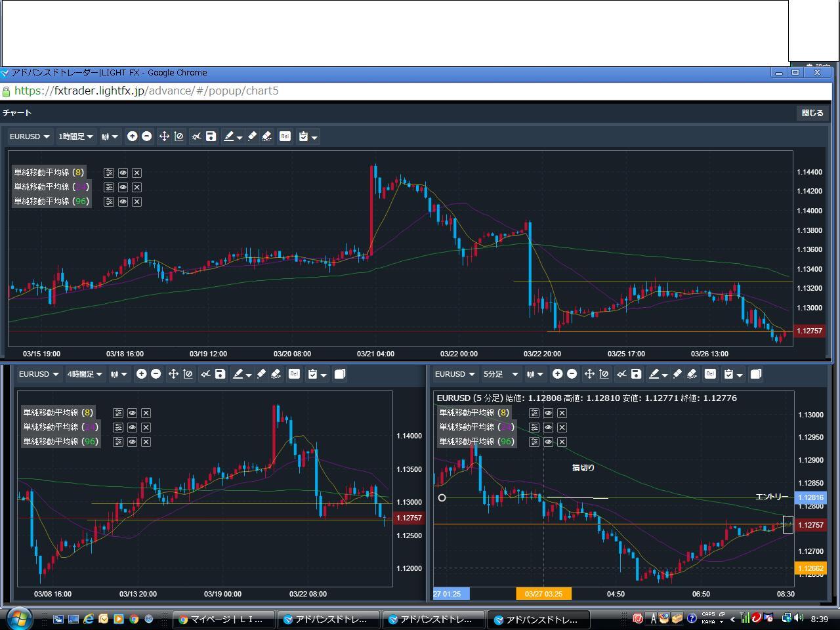Toggle visibility of SMA (8) on the 5-minute chart
840x630 pixels.
(548, 413)
